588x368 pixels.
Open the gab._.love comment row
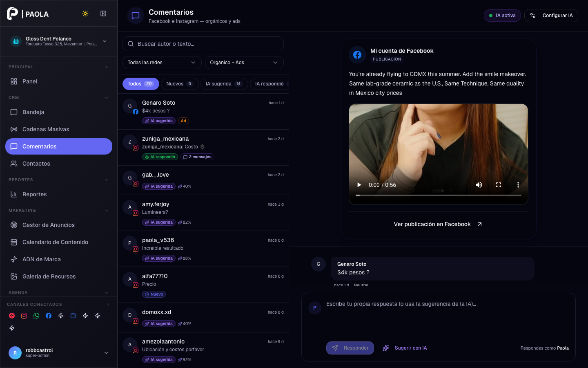click(x=203, y=180)
